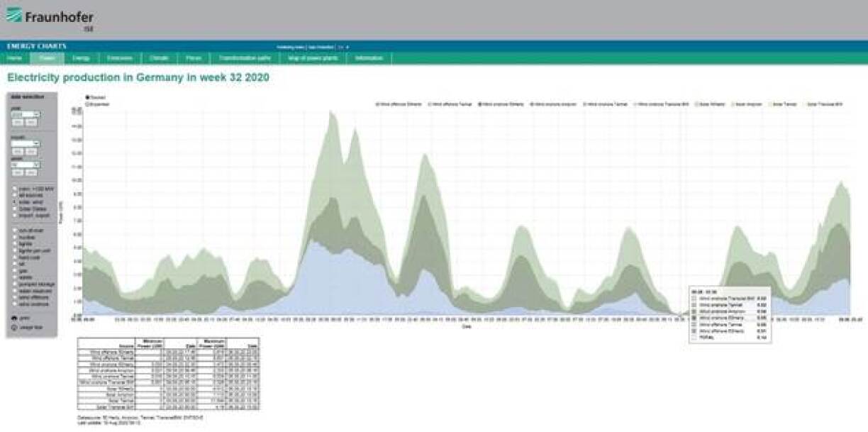Toggle Wind onshore Tennet legend marker

pyautogui.click(x=584, y=104)
